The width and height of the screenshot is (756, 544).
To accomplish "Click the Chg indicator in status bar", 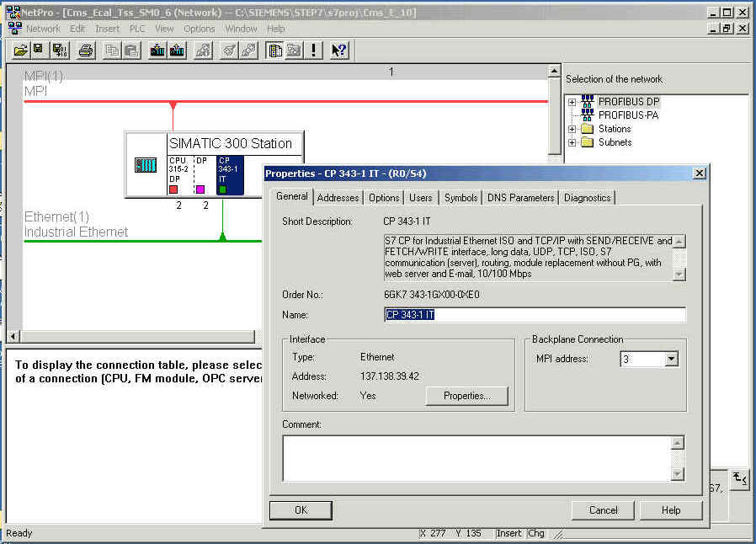I will click(x=535, y=533).
